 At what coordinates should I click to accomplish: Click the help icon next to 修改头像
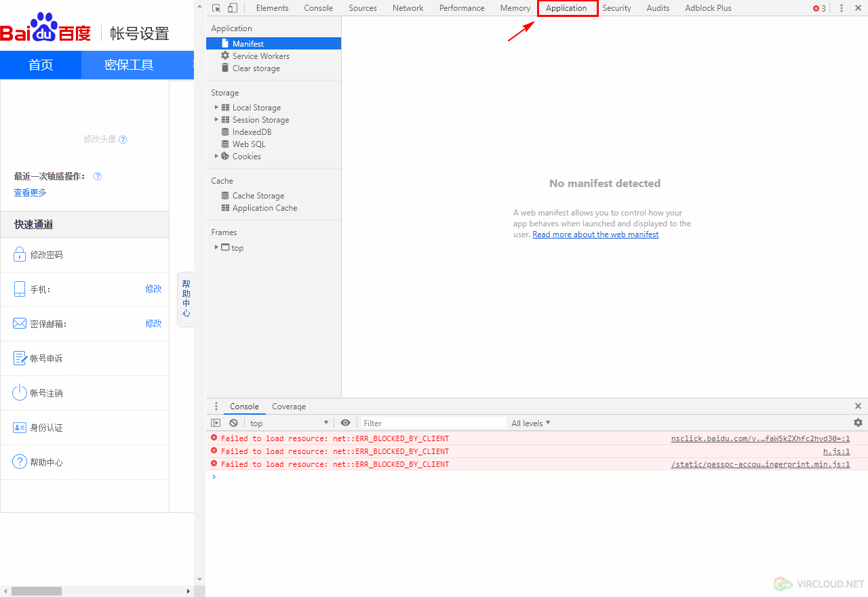pos(123,140)
